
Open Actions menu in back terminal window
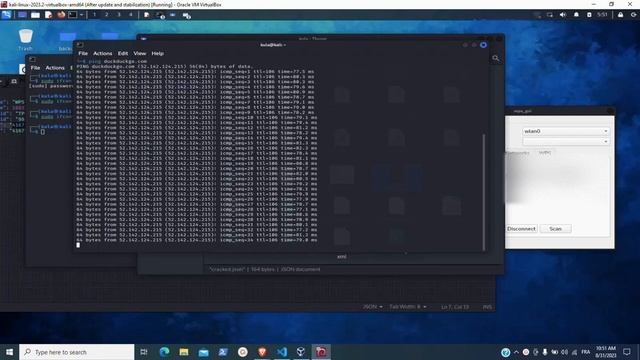coord(55,68)
